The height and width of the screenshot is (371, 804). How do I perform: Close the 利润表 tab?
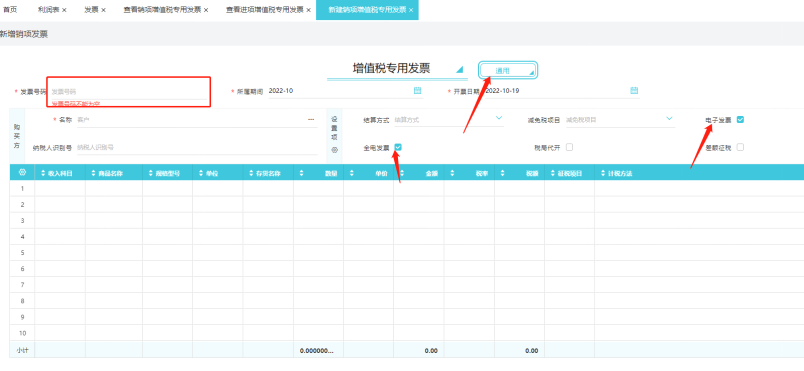(x=64, y=10)
